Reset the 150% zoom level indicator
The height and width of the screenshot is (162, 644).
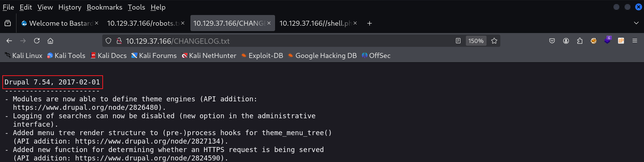point(476,41)
